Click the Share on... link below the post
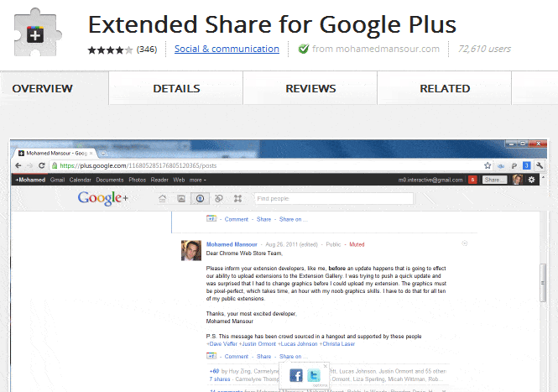 (x=293, y=357)
